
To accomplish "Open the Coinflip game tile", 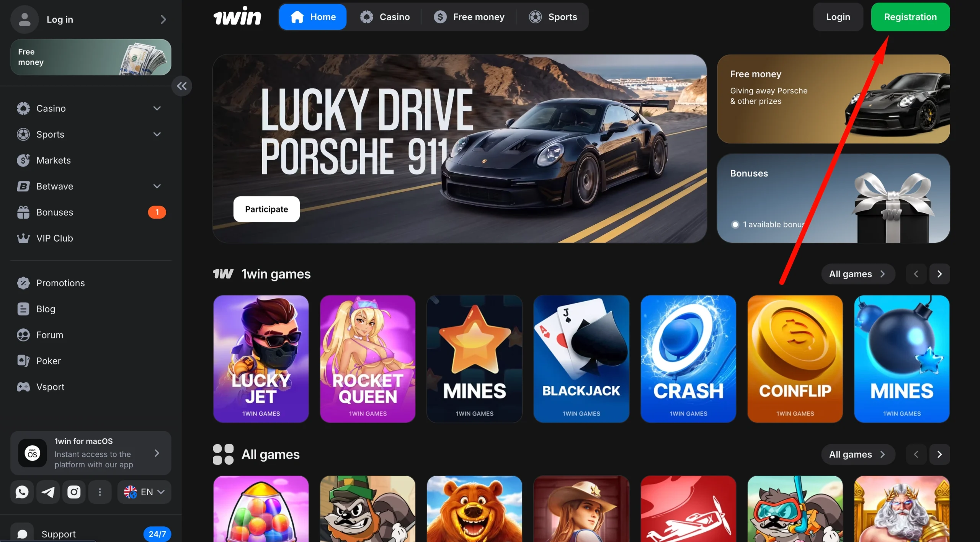I will (795, 359).
